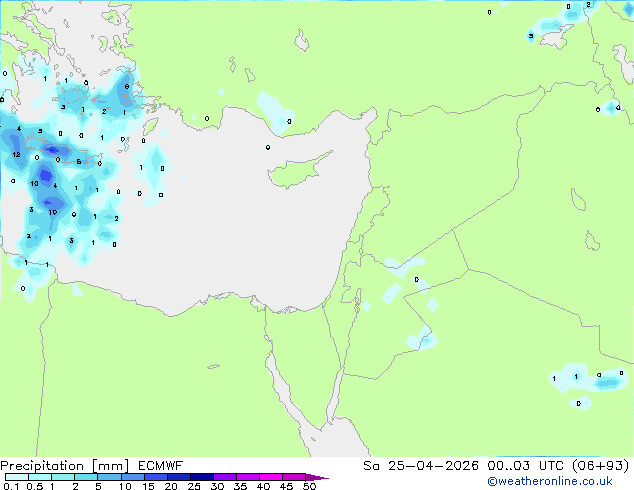Click the legend swatch between 20 and 25
The width and height of the screenshot is (634, 490).
(x=178, y=477)
